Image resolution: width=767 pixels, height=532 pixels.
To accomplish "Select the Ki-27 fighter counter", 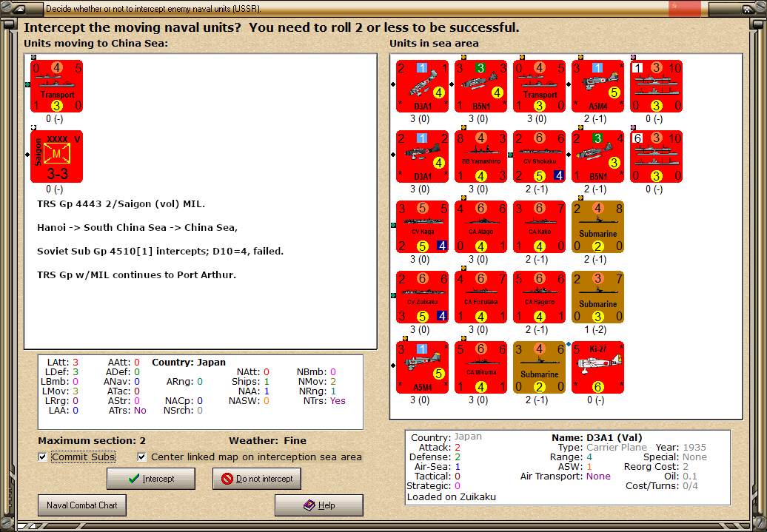I will click(598, 366).
